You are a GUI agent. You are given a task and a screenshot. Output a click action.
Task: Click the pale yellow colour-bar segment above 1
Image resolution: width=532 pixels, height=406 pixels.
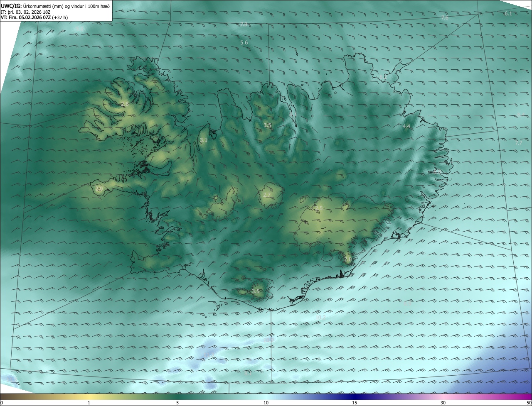89,396
